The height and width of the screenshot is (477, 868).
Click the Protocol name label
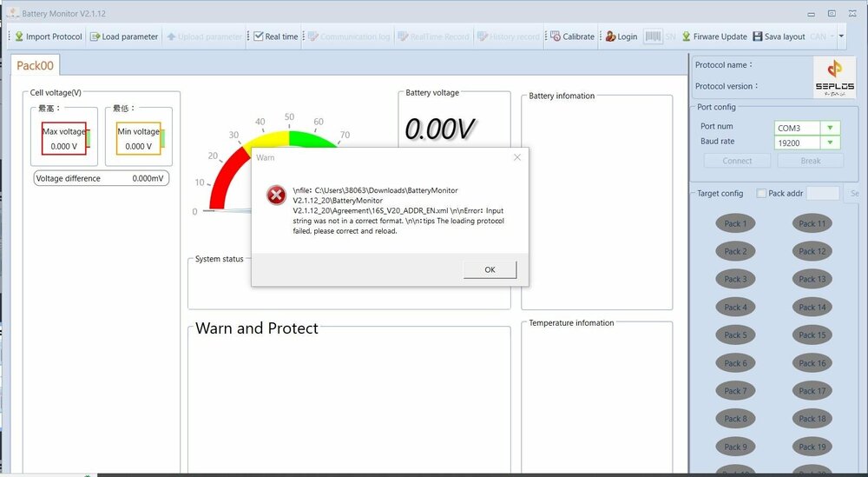tap(724, 65)
